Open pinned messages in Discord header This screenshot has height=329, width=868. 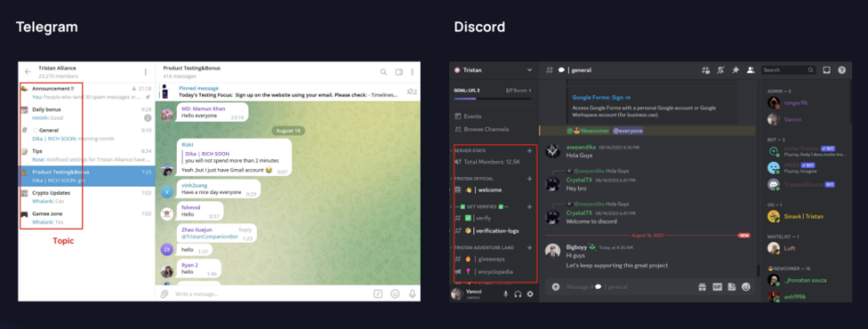(736, 71)
